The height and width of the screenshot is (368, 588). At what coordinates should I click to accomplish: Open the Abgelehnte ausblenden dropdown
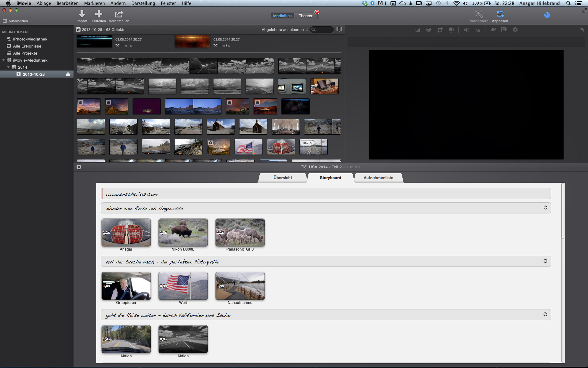click(x=285, y=30)
